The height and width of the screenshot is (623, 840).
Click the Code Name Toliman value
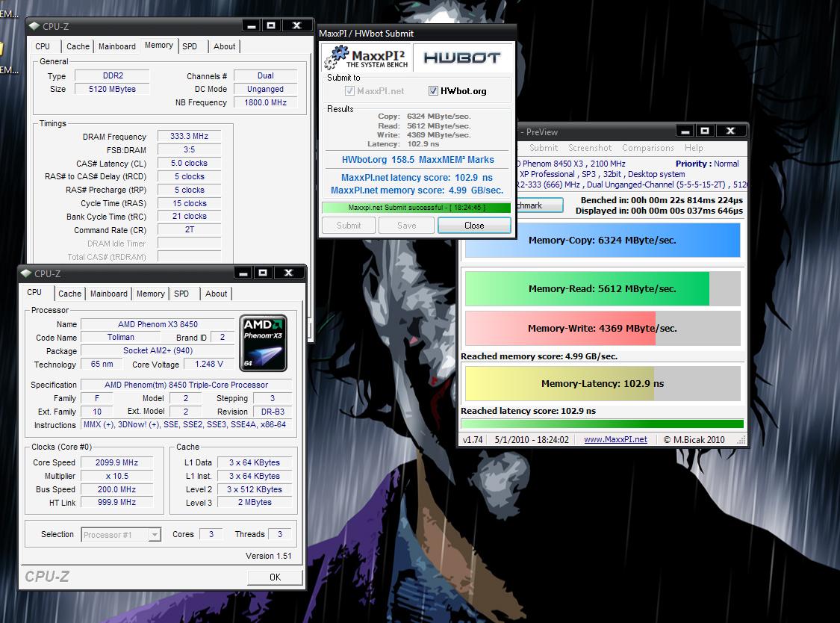[x=120, y=337]
